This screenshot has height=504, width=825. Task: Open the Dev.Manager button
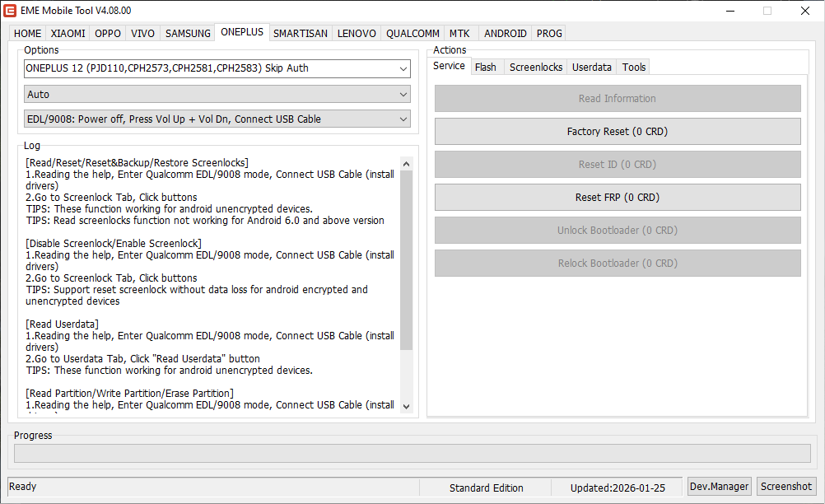(720, 487)
